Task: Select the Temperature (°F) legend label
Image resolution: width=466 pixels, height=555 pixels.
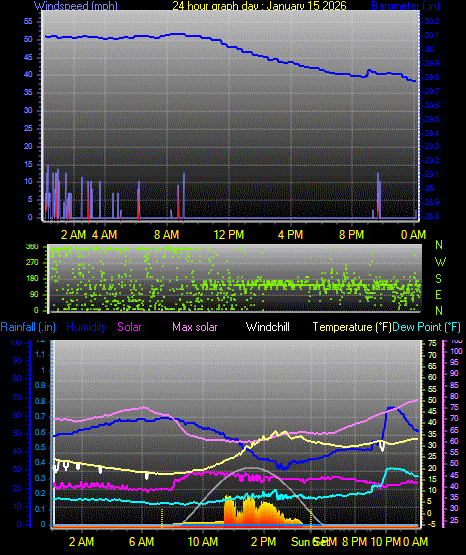Action: pos(352,327)
